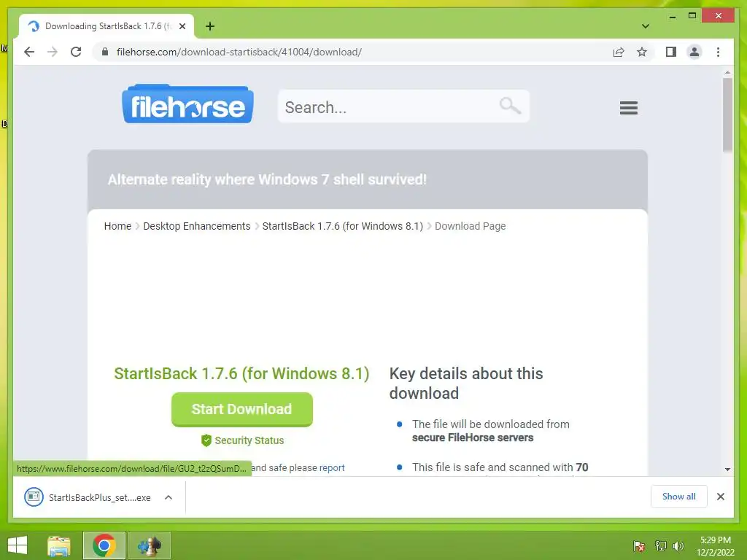Click the Start Download button

pos(242,410)
